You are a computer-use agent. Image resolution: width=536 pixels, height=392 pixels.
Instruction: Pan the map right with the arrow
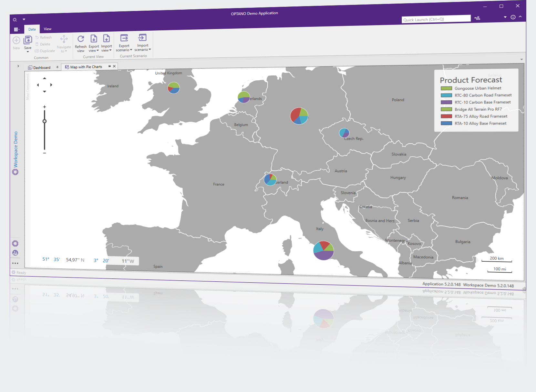[51, 85]
